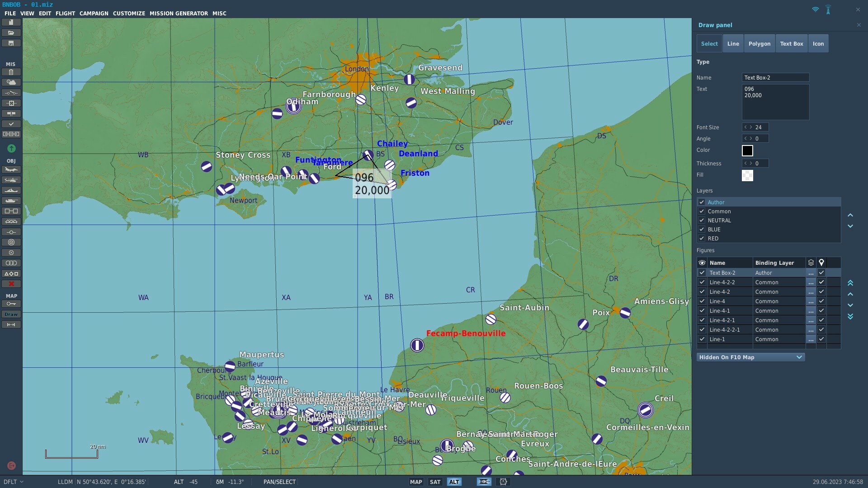This screenshot has width=868, height=488.
Task: Open the briefing clipboard tool
Action: [11, 72]
